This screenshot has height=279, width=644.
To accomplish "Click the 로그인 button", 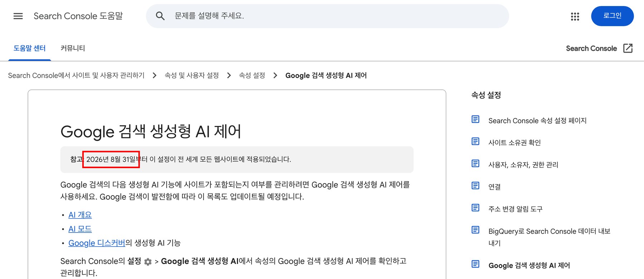I will coord(612,16).
